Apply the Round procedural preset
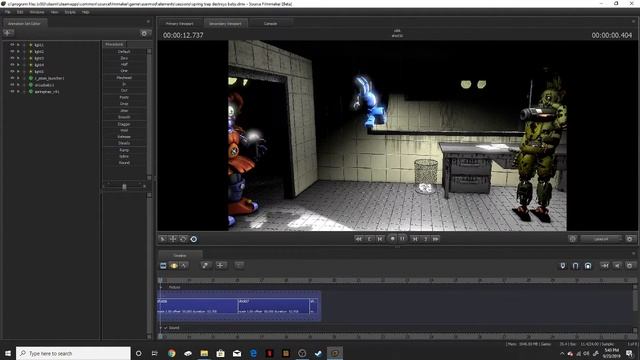This screenshot has width=640, height=360. coord(124,162)
